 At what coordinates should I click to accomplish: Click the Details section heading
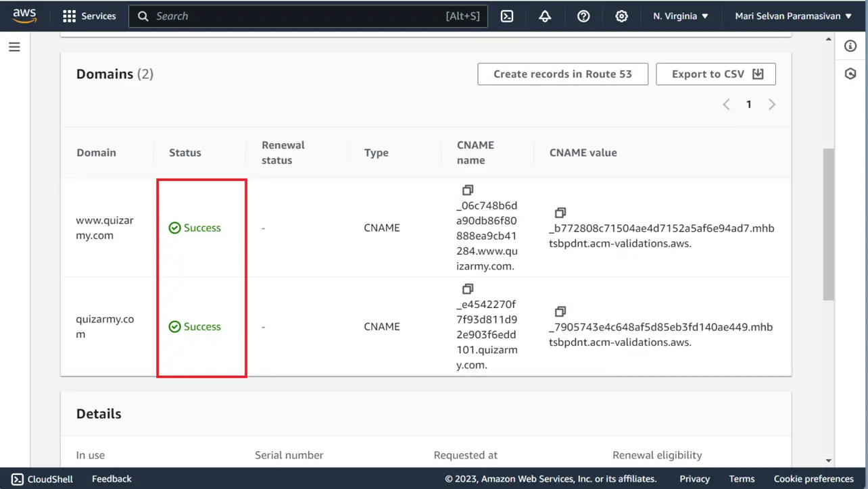tap(99, 414)
